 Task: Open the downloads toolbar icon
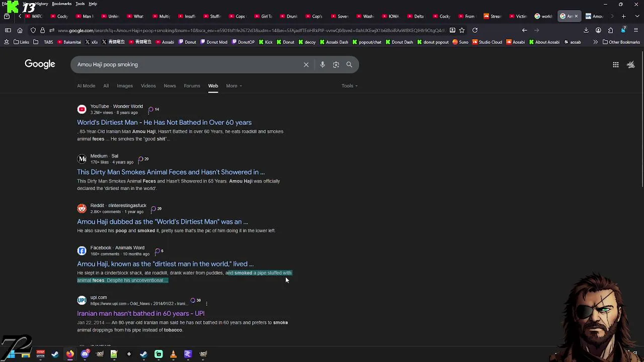(586, 30)
